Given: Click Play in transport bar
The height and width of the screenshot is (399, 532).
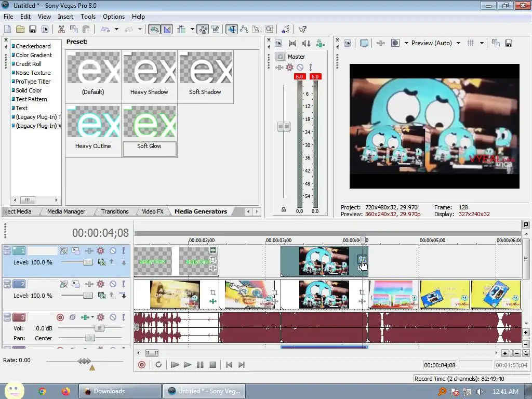Looking at the screenshot, I should click(x=187, y=365).
